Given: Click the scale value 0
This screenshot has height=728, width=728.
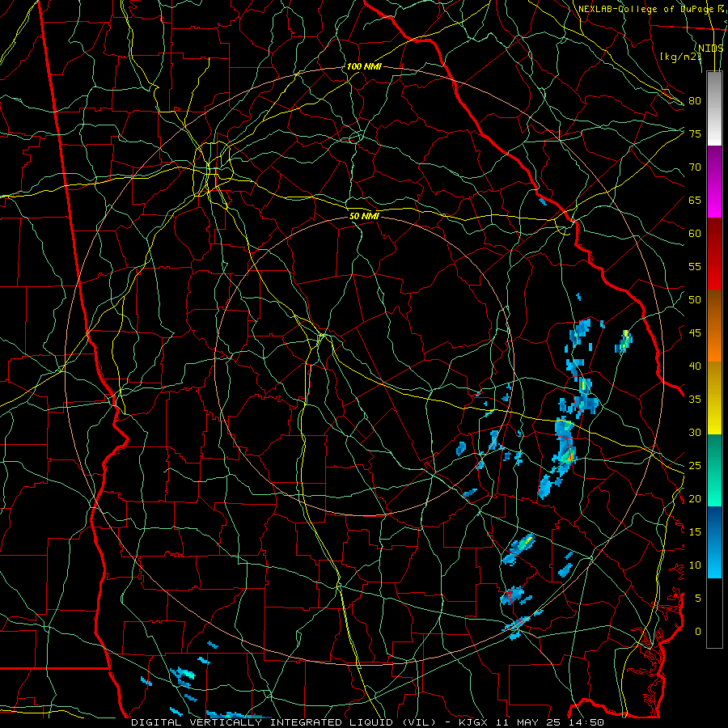Looking at the screenshot, I should [698, 632].
